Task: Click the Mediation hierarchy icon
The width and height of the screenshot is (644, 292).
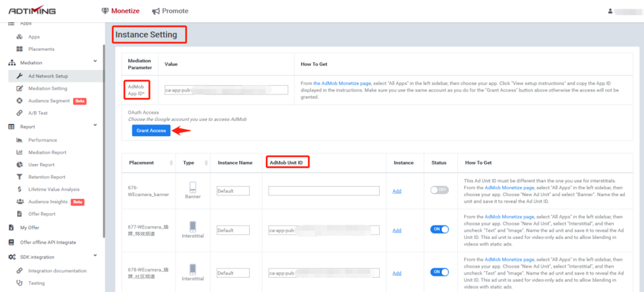Action: 11,63
